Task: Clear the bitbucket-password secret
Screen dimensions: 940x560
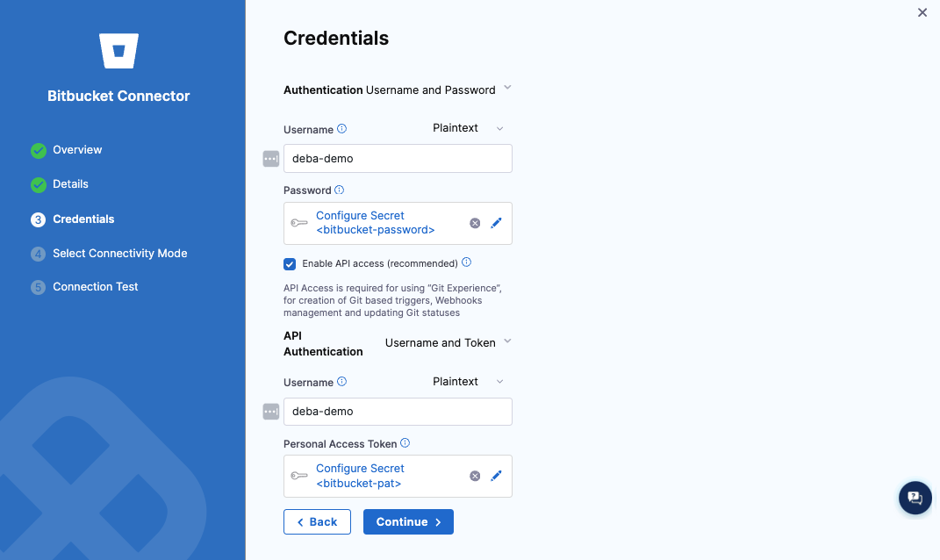Action: tap(475, 223)
